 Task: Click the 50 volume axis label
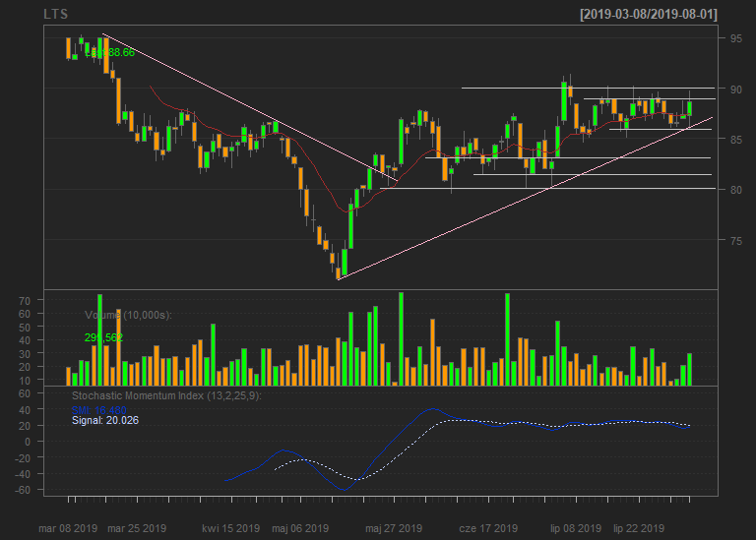(x=25, y=328)
